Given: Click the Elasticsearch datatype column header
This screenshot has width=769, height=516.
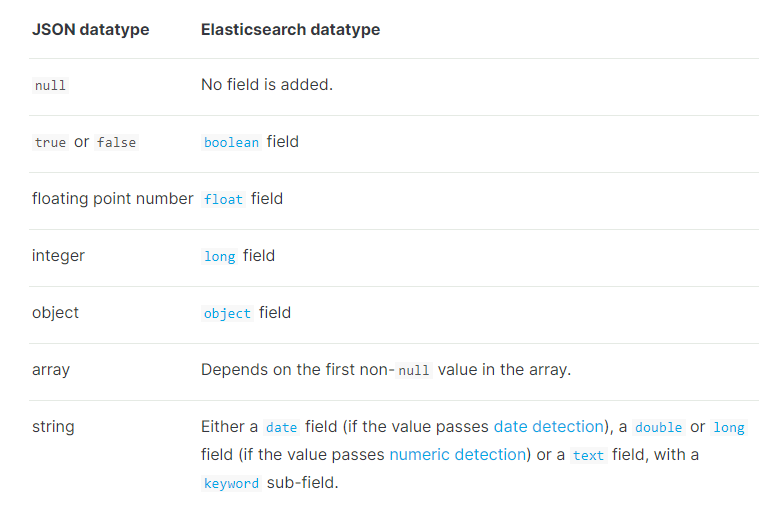Looking at the screenshot, I should [x=290, y=29].
